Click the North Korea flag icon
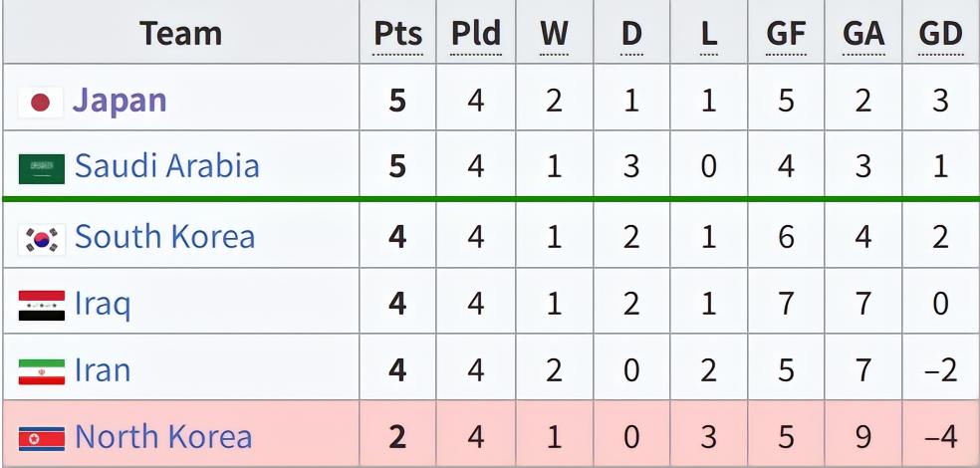980x468 pixels. pos(41,438)
